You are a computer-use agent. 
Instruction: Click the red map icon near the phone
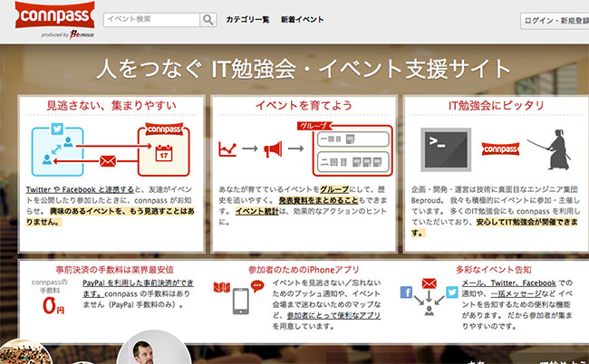222,287
